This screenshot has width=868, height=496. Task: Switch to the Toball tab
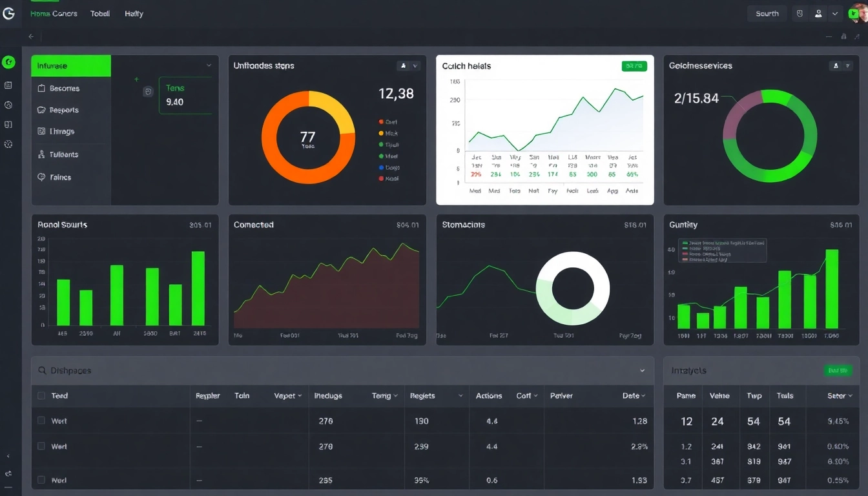[100, 13]
